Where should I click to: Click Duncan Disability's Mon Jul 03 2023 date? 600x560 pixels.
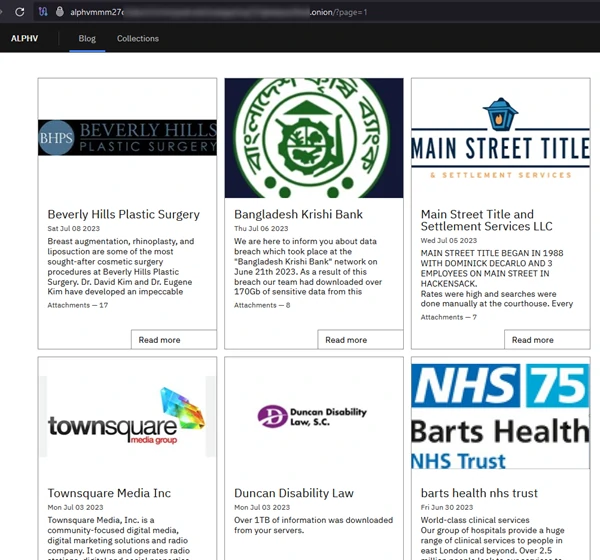(262, 507)
